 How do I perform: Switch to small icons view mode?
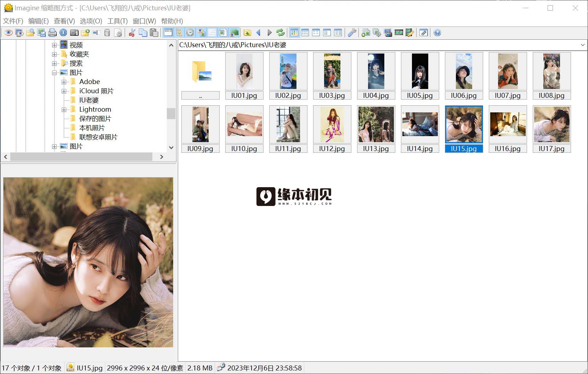pos(316,33)
